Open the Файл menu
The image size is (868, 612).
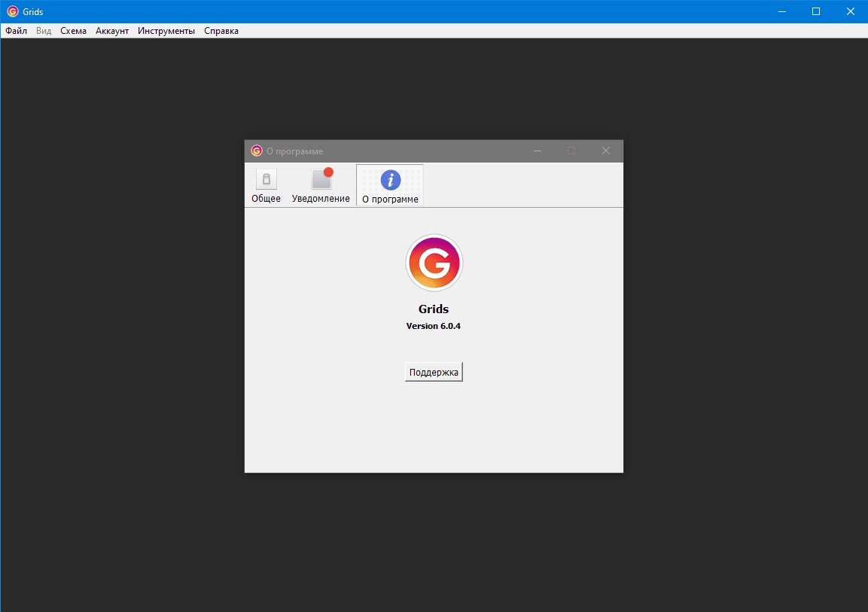(x=16, y=31)
